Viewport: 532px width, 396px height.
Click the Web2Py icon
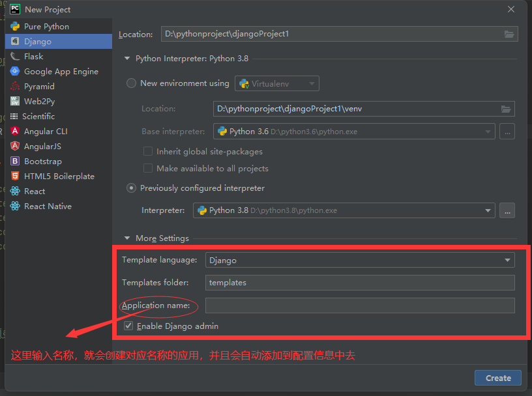click(x=15, y=101)
